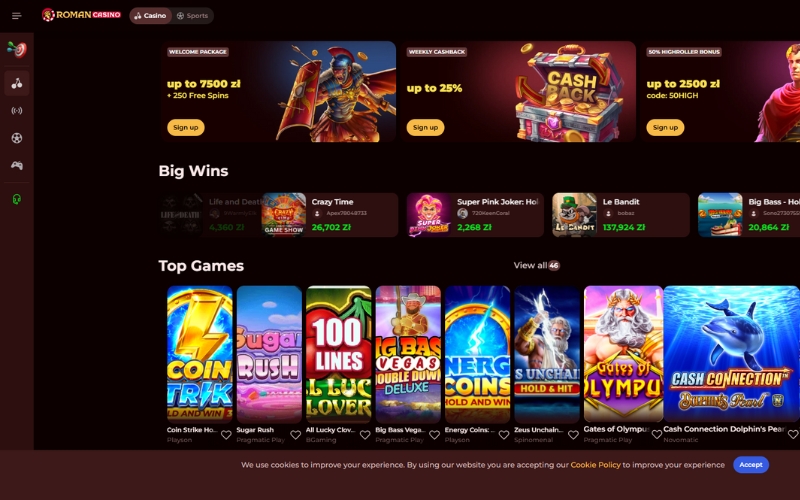Switch to the Sports tab
This screenshot has height=500, width=800.
click(192, 16)
